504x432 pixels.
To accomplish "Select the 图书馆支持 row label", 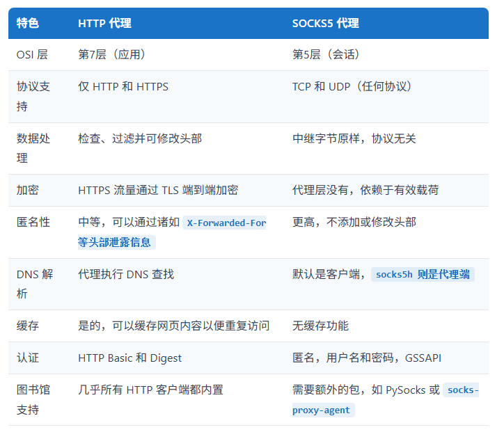I will click(33, 399).
